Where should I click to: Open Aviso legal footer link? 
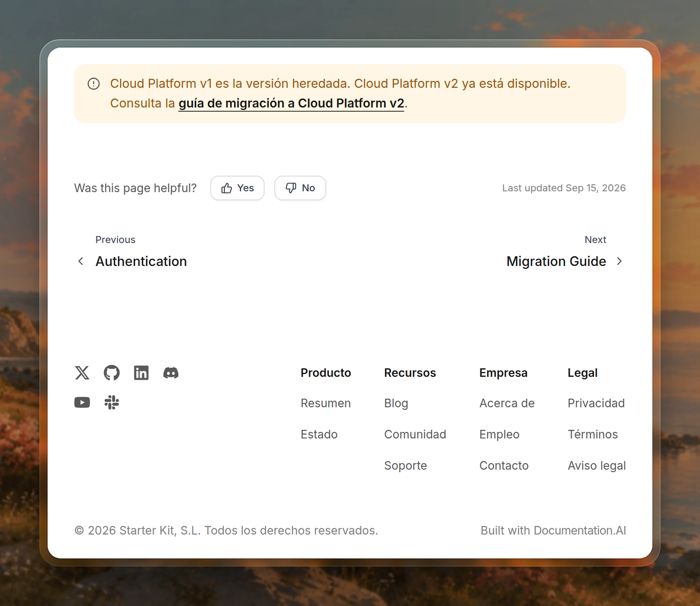coord(596,466)
